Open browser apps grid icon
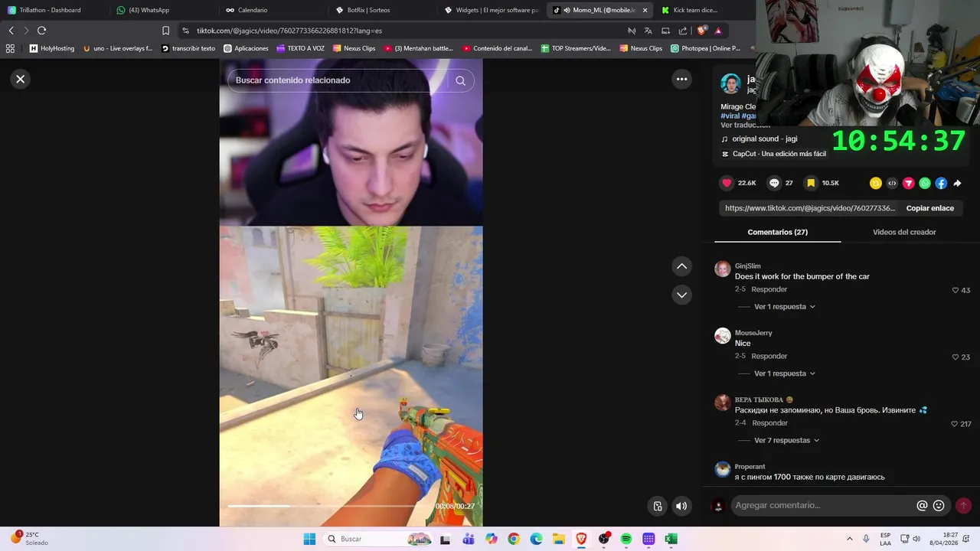980x551 pixels. 10,48
